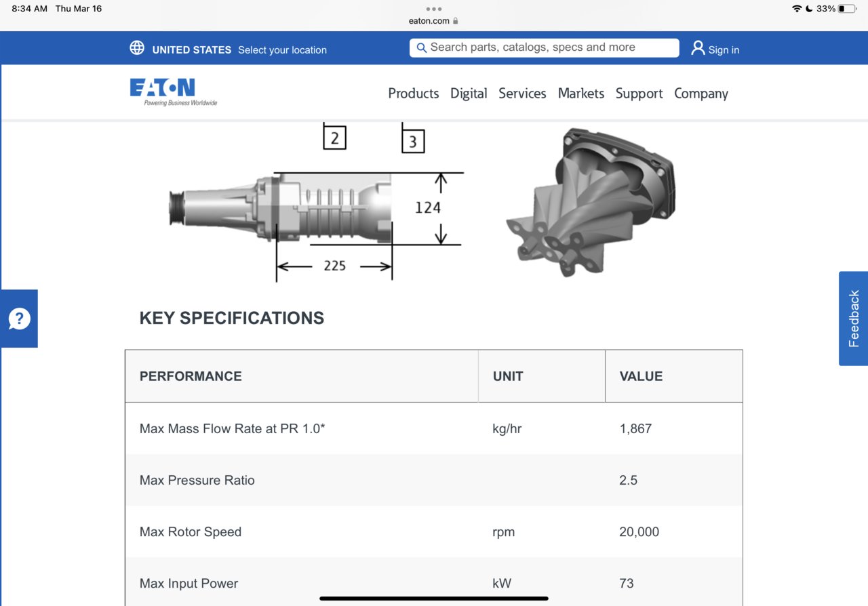Click the 20,000 value cell
This screenshot has height=606, width=868.
tap(639, 531)
